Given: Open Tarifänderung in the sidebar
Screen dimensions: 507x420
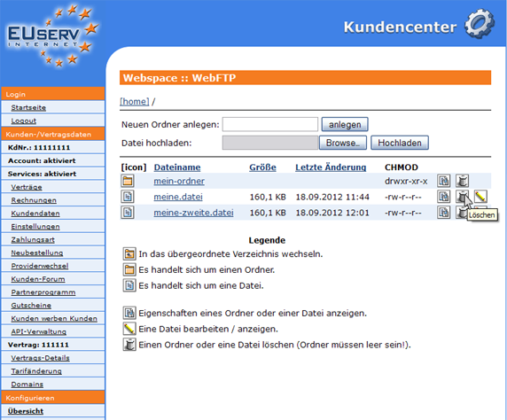Looking at the screenshot, I should (x=36, y=371).
